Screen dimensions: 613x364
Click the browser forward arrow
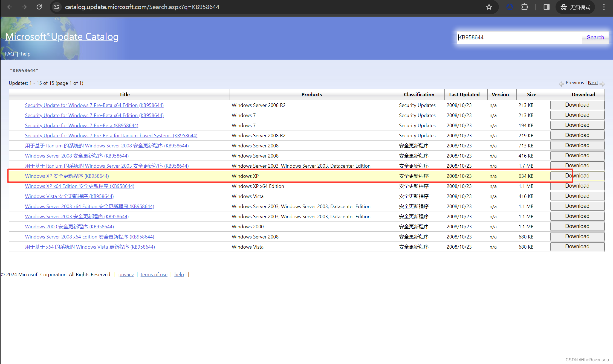tap(24, 7)
